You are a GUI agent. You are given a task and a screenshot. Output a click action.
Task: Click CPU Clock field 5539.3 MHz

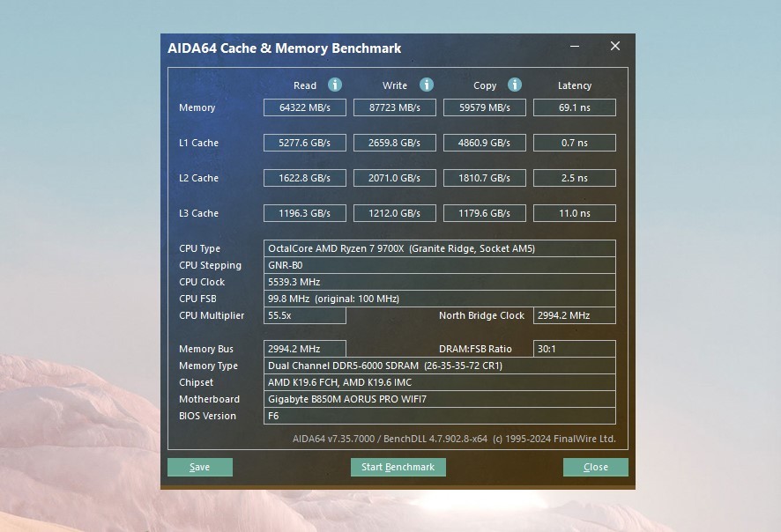[439, 282]
